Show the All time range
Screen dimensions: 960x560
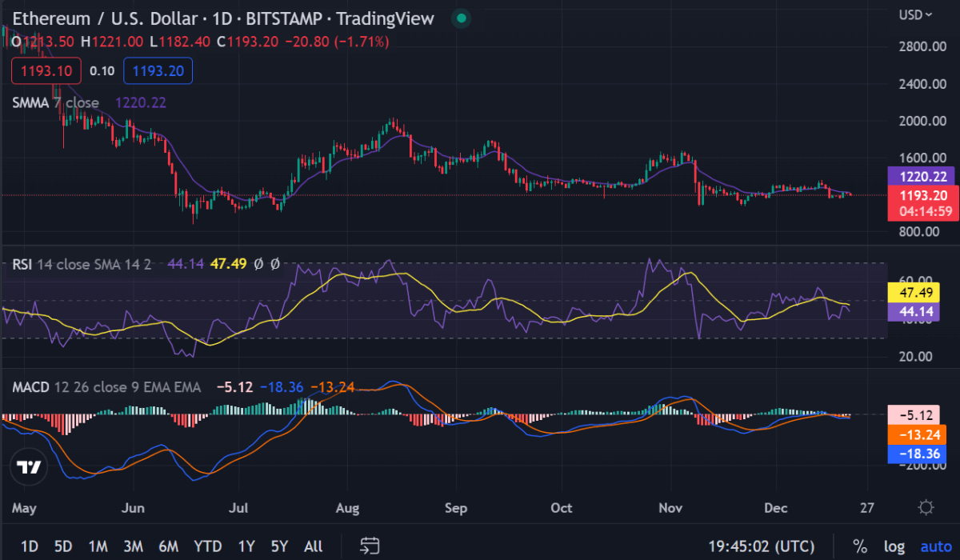(x=313, y=546)
